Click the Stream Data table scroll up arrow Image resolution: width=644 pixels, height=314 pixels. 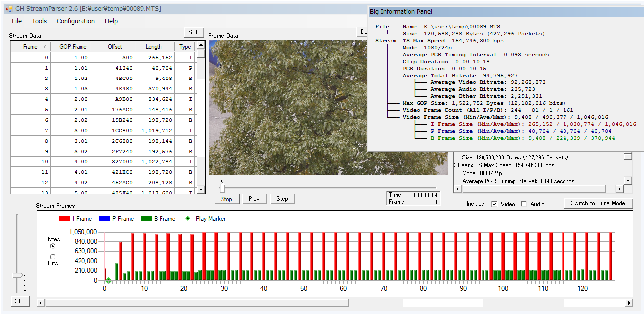pyautogui.click(x=201, y=46)
